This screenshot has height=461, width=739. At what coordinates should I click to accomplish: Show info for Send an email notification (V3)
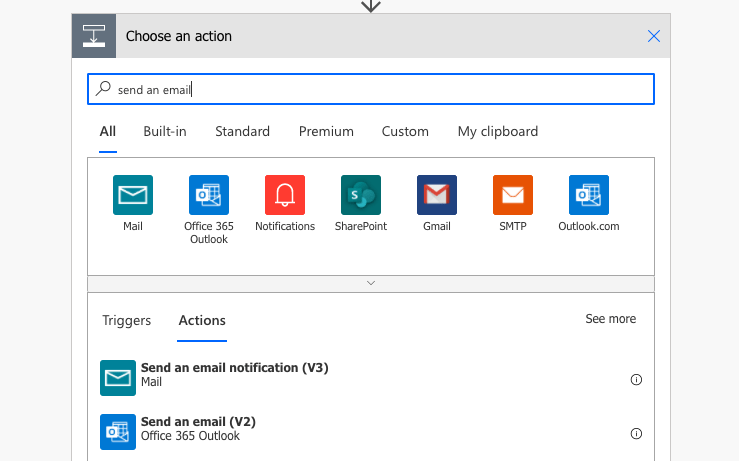pyautogui.click(x=636, y=379)
